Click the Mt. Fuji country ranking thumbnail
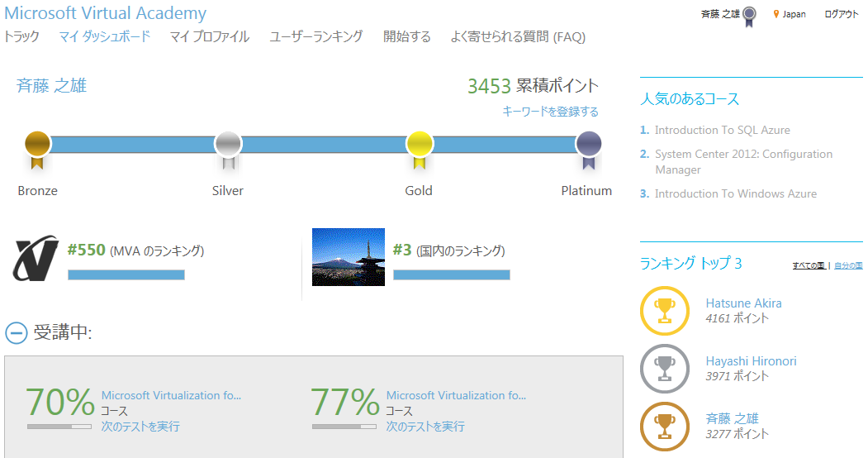This screenshot has height=458, width=868. point(348,257)
